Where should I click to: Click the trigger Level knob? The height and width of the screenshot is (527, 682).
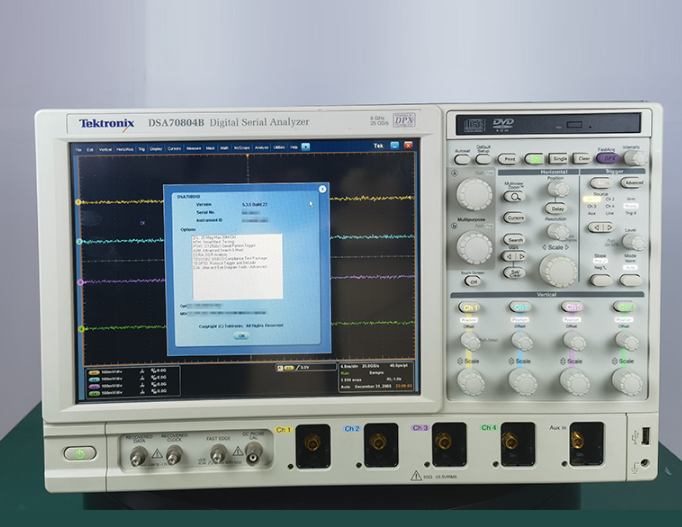[x=634, y=242]
